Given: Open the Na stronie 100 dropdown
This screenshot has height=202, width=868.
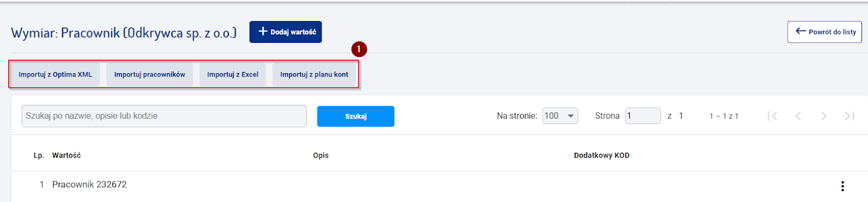Looking at the screenshot, I should (560, 116).
